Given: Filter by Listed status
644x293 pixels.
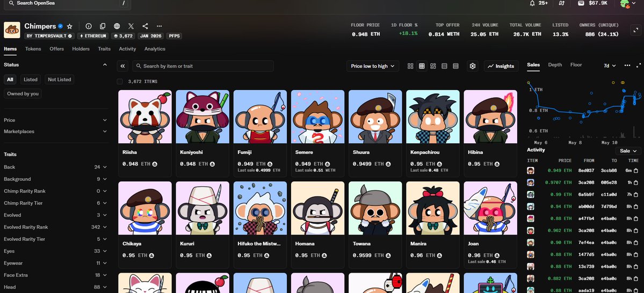Looking at the screenshot, I should click(31, 79).
